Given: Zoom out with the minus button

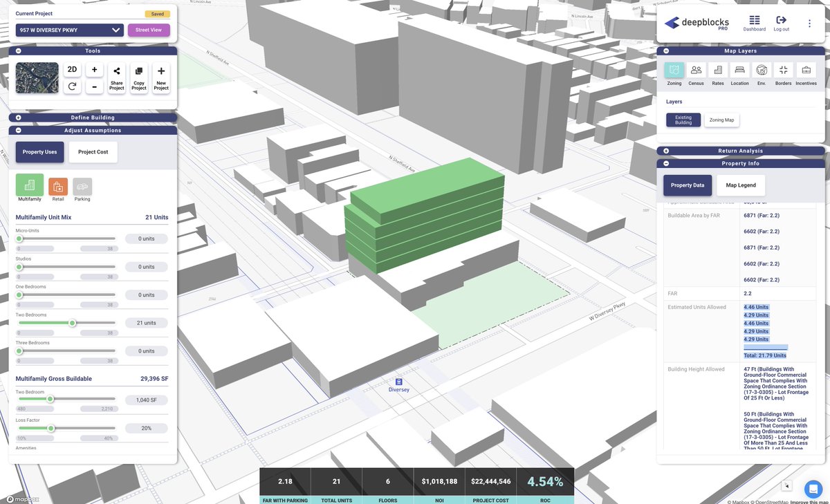Looking at the screenshot, I should [x=95, y=86].
